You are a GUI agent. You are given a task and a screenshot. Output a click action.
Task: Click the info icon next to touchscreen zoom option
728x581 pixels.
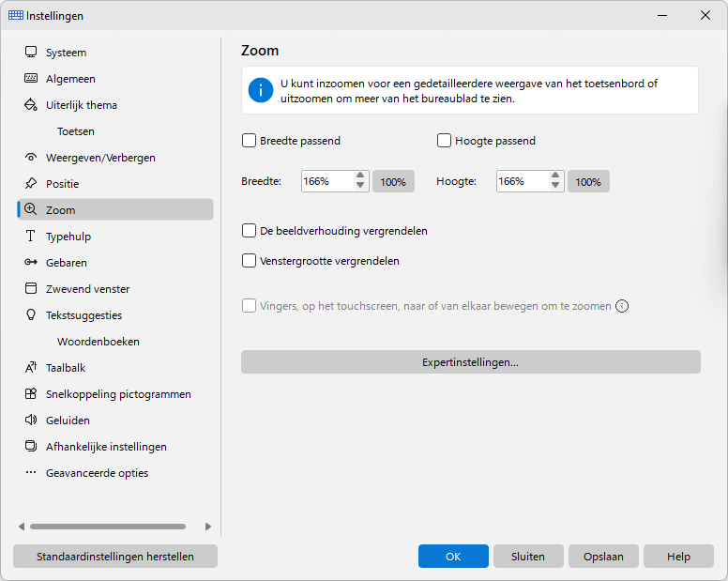pyautogui.click(x=622, y=306)
